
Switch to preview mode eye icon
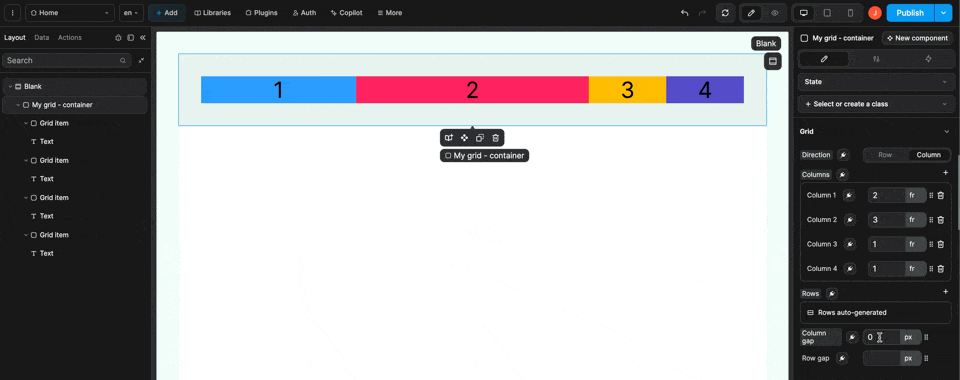point(774,13)
